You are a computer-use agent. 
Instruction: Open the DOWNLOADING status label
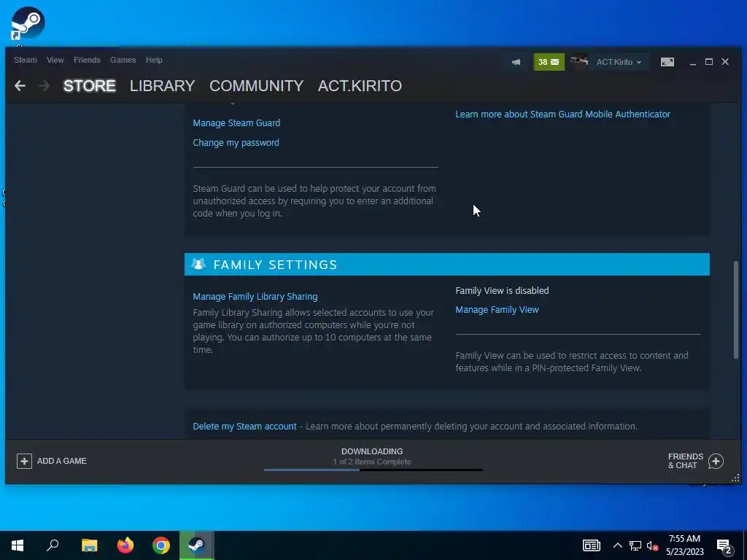coord(372,451)
